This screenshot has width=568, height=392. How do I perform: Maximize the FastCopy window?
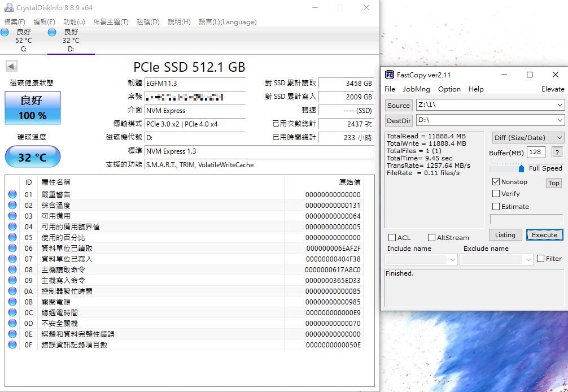529,75
